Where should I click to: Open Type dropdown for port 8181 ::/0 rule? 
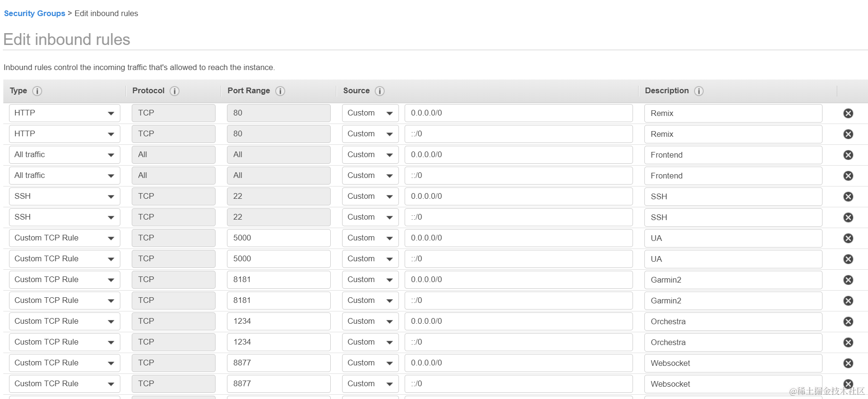point(64,301)
